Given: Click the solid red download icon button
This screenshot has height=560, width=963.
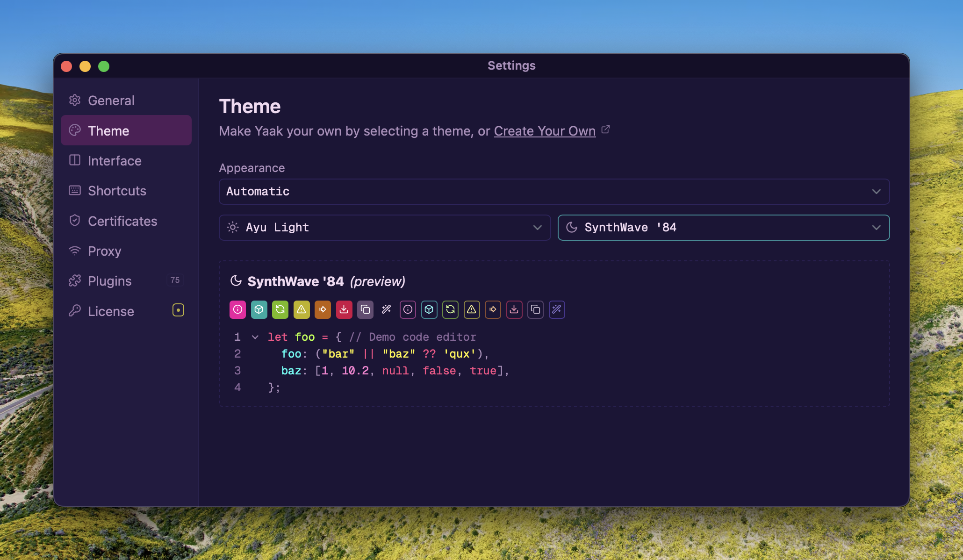Looking at the screenshot, I should pyautogui.click(x=344, y=309).
